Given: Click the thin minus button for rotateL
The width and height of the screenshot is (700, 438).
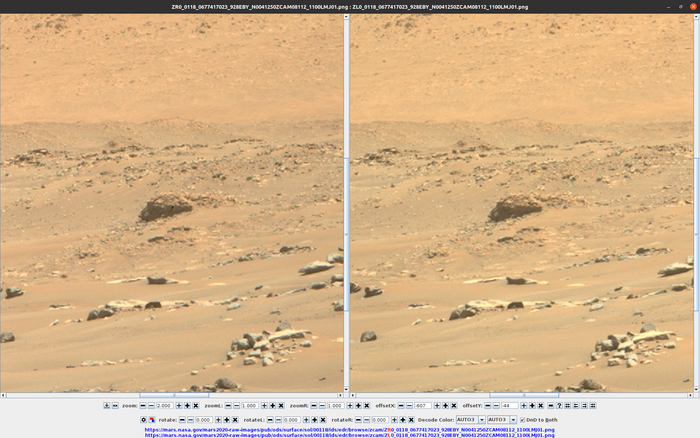Looking at the screenshot, I should coord(279,420).
